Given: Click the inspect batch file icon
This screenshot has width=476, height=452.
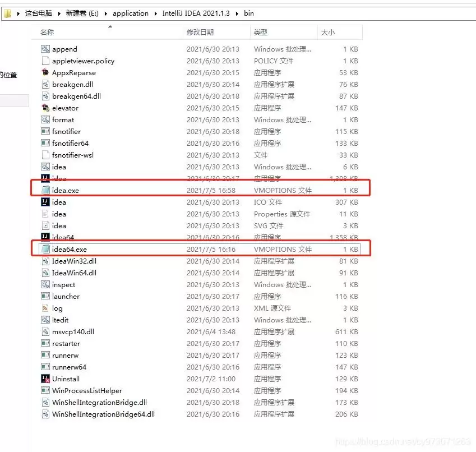Looking at the screenshot, I should [45, 284].
